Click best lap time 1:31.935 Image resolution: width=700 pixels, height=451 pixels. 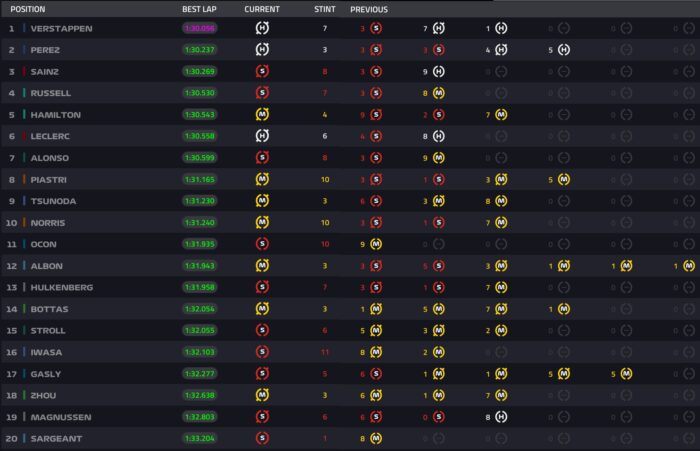click(x=200, y=244)
